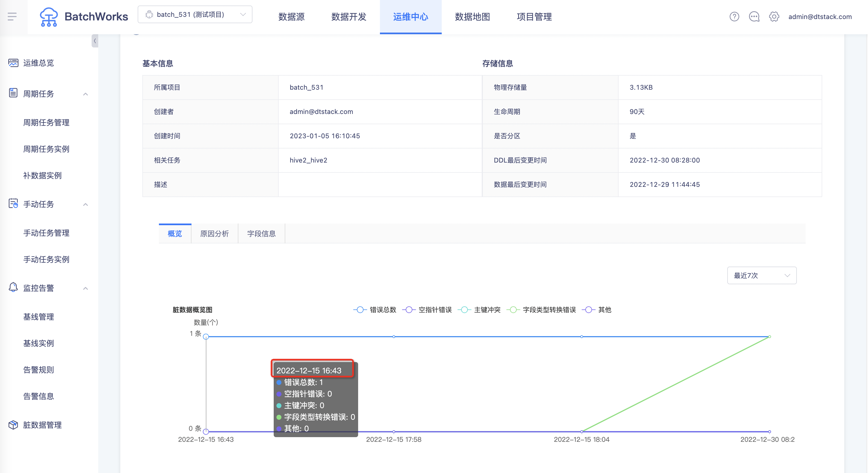Collapse the sidebar with the arrow handle
Screen dimensions: 868x473
pos(95,41)
